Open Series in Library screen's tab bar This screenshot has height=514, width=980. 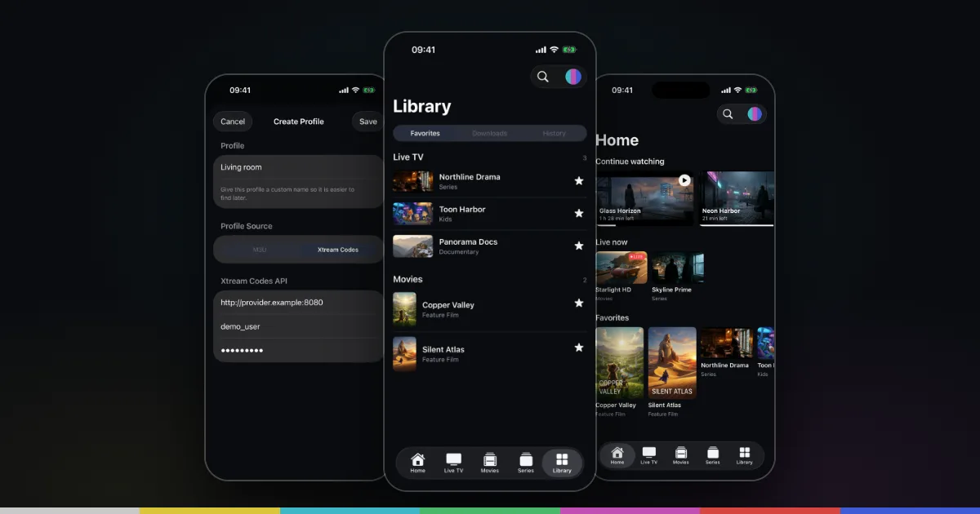(525, 463)
